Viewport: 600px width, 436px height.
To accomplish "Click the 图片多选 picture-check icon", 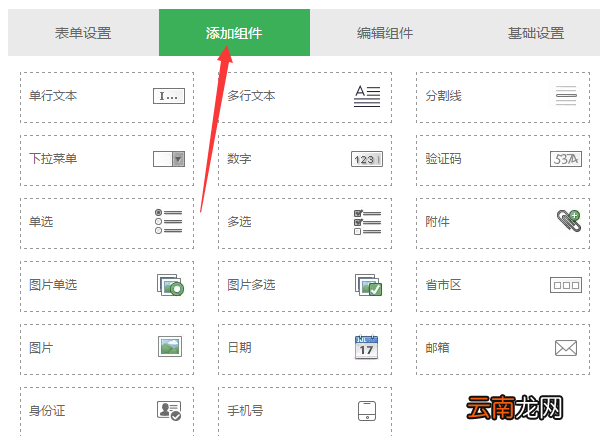I will click(x=368, y=285).
